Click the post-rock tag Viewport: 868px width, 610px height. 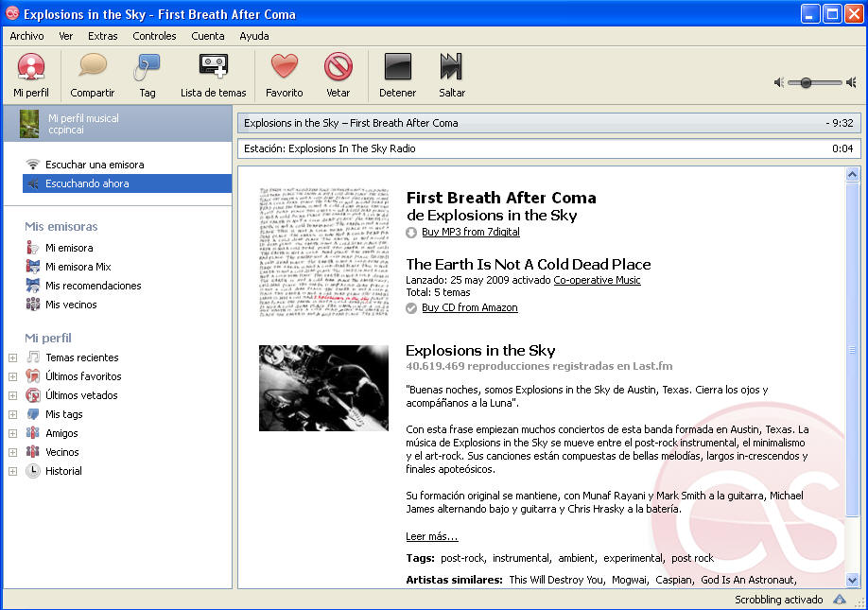click(462, 558)
